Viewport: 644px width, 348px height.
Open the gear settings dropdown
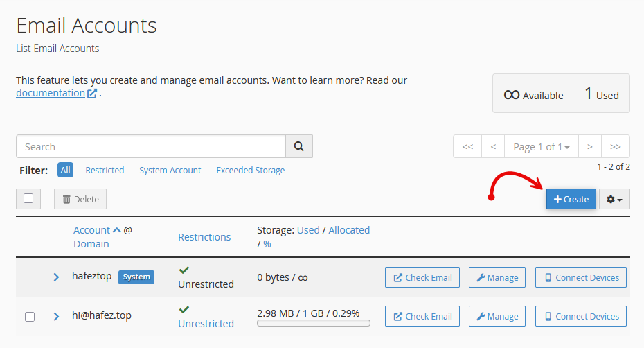614,199
